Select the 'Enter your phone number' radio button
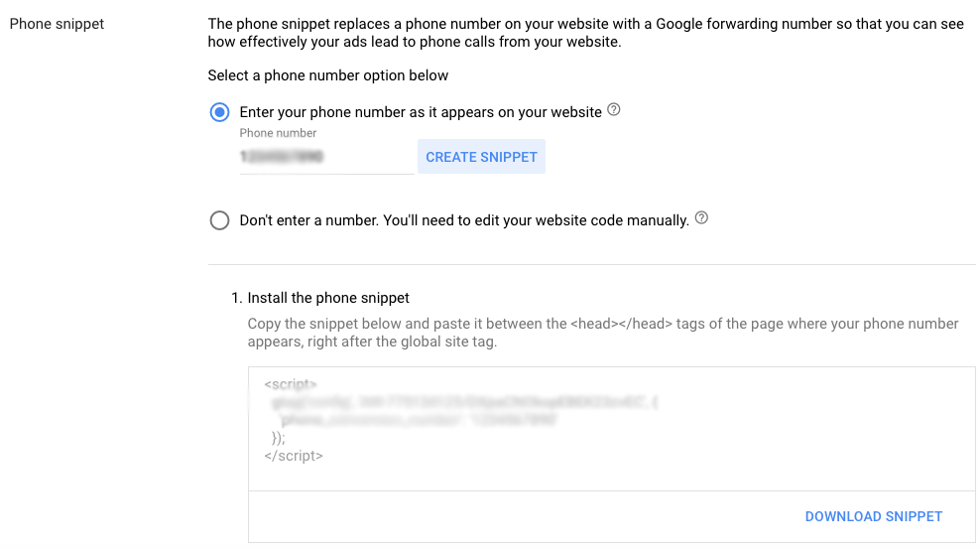 click(x=219, y=112)
